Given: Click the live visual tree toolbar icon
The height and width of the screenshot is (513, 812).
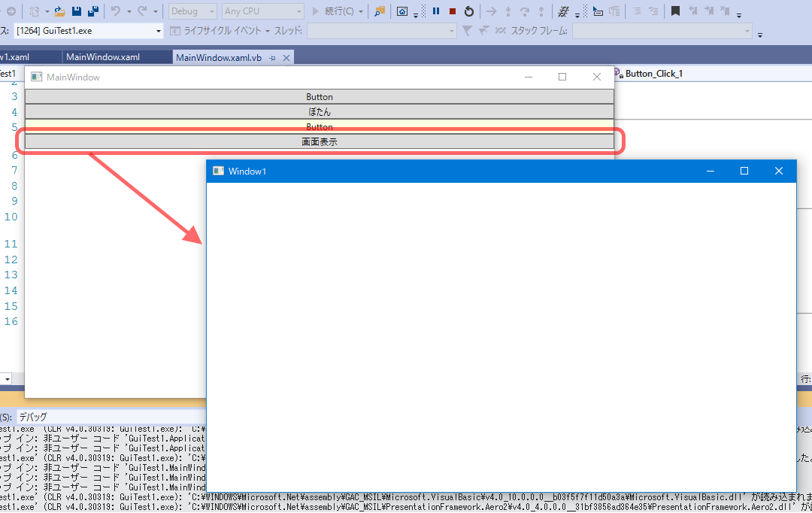Looking at the screenshot, I should pos(401,11).
